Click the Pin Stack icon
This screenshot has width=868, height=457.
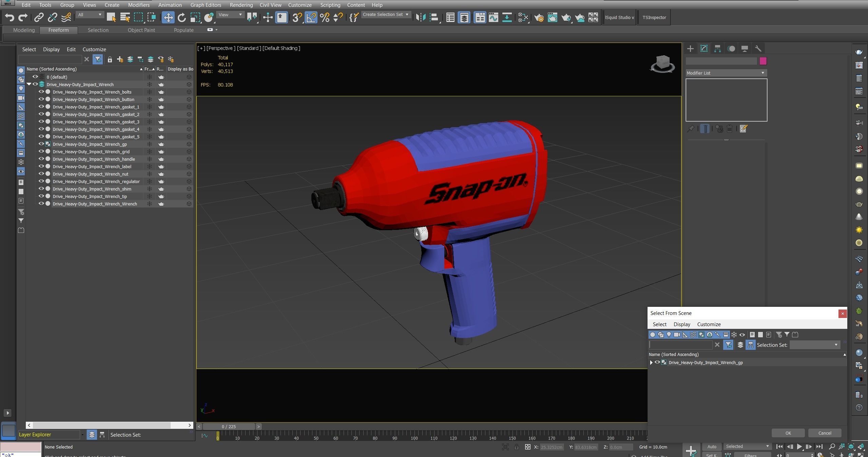click(x=690, y=129)
